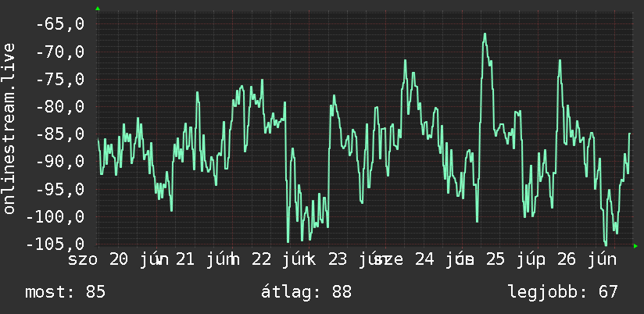The image size is (644, 314).
Task: Click the highest peak of the signal line
Action: [485, 34]
